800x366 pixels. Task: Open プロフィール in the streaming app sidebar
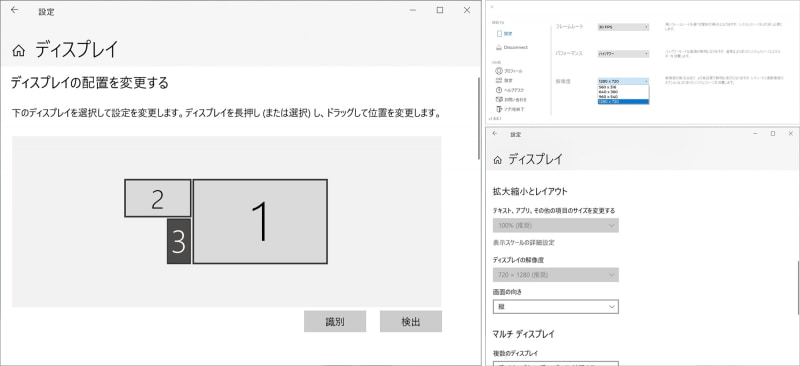point(508,70)
